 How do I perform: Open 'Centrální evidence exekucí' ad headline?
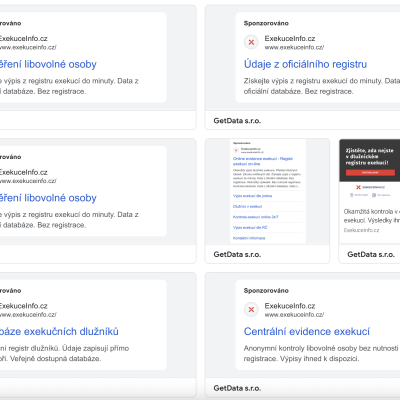pos(307,331)
